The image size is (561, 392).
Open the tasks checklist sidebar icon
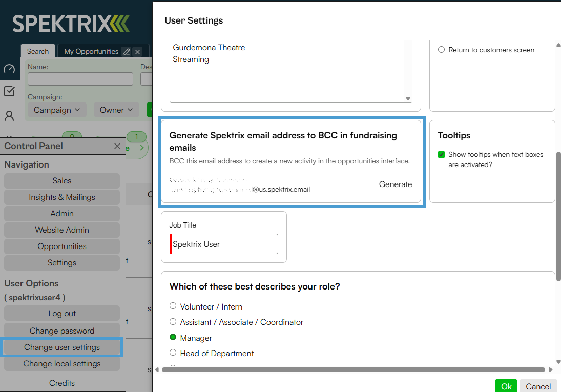click(9, 91)
